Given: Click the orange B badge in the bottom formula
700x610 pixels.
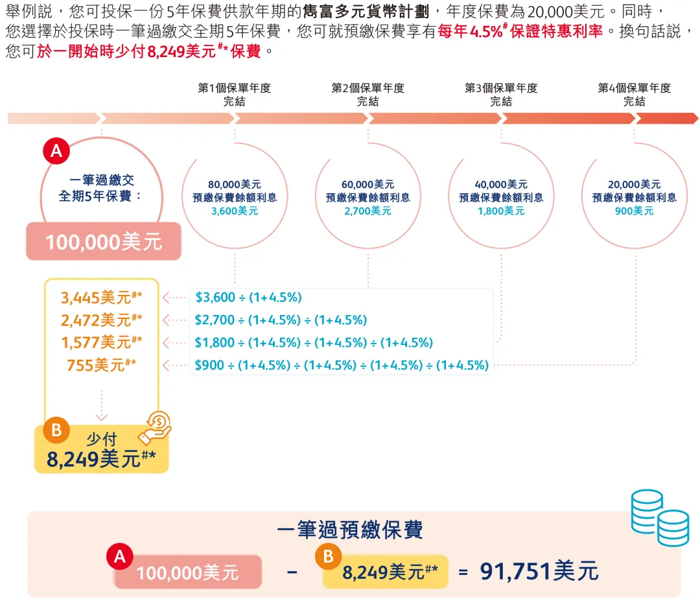Looking at the screenshot, I should coord(328,556).
